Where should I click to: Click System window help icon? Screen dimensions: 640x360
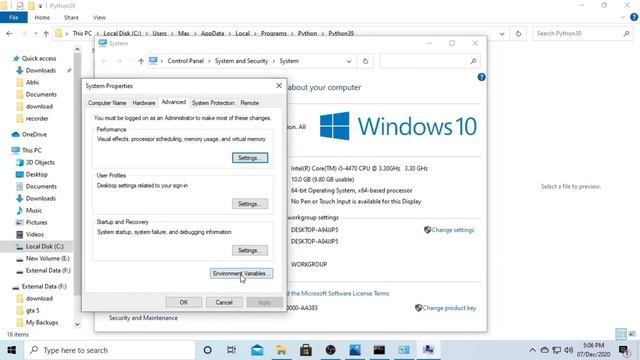(482, 77)
